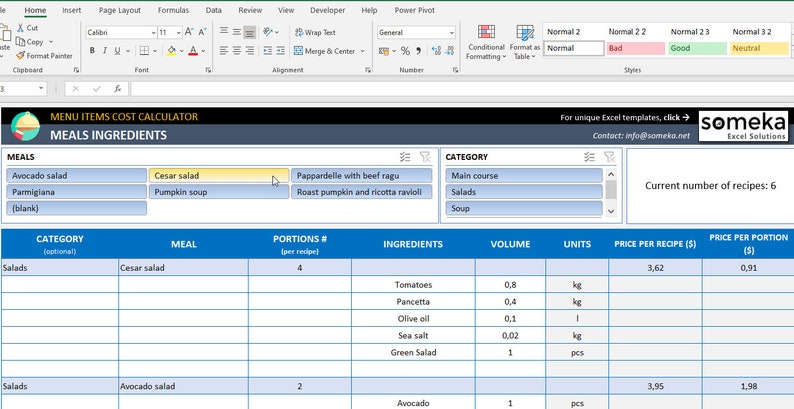The width and height of the screenshot is (794, 409).
Task: Click the Cut scissors icon
Action: pyautogui.click(x=21, y=28)
